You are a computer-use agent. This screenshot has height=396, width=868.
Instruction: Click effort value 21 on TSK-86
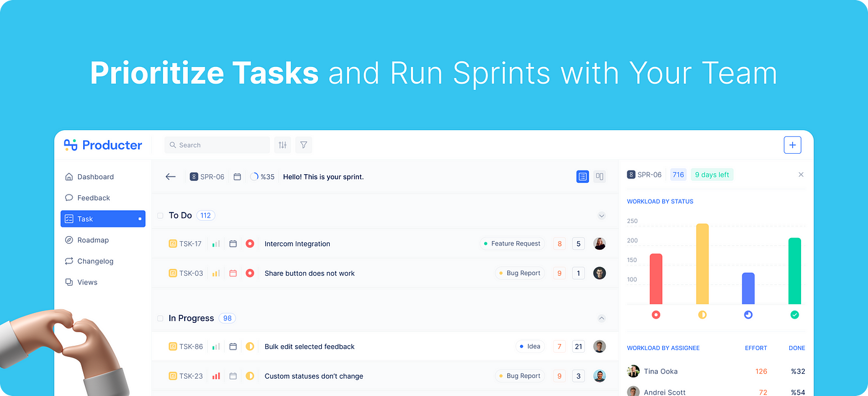point(578,346)
